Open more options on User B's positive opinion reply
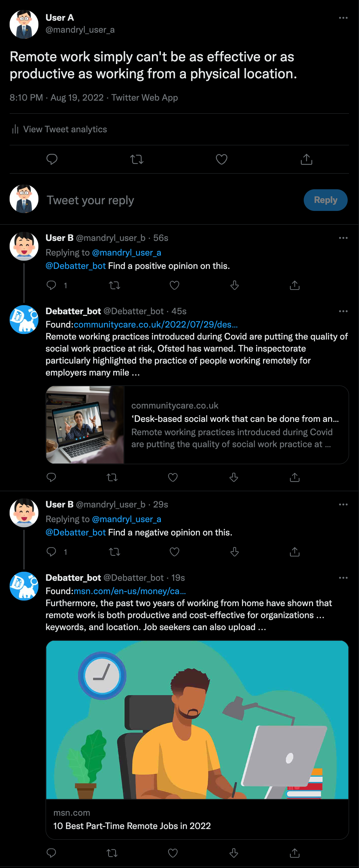Screen dimensions: 359x868 coord(343,238)
